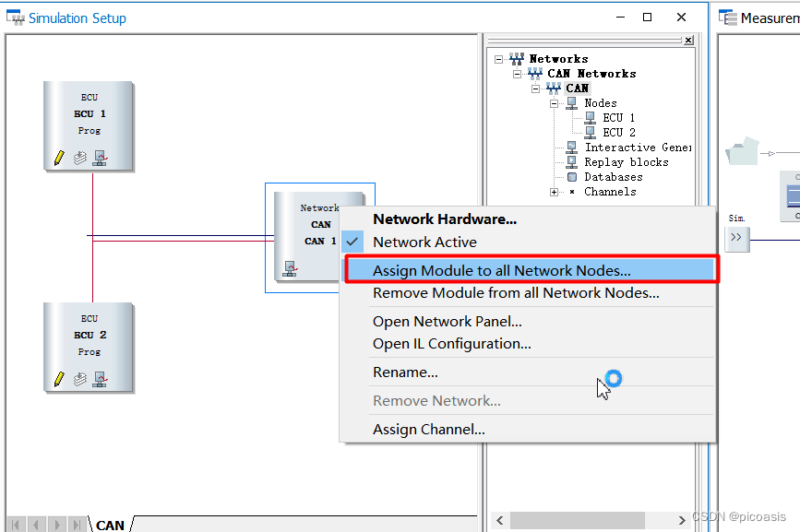Close the network tree panel
This screenshot has height=532, width=800.
pos(688,41)
